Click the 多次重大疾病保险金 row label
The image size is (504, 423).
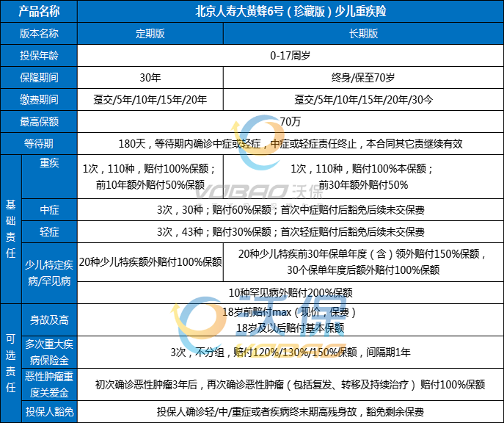point(49,352)
